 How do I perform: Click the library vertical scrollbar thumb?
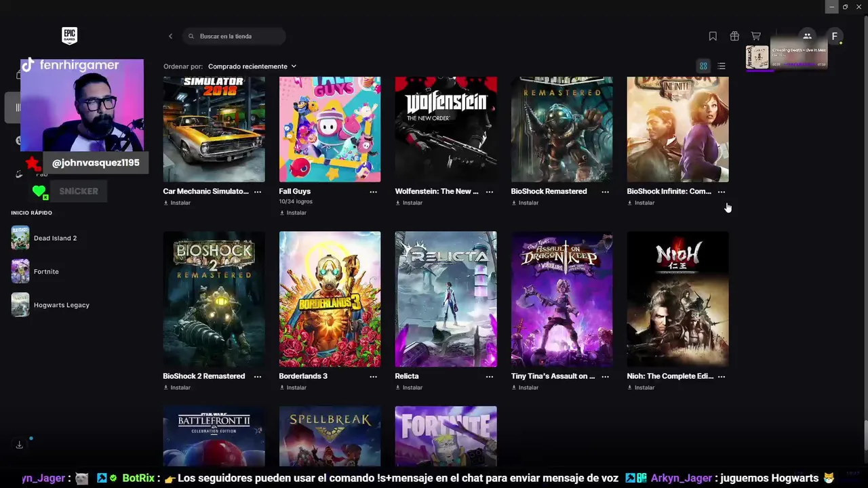[865, 434]
